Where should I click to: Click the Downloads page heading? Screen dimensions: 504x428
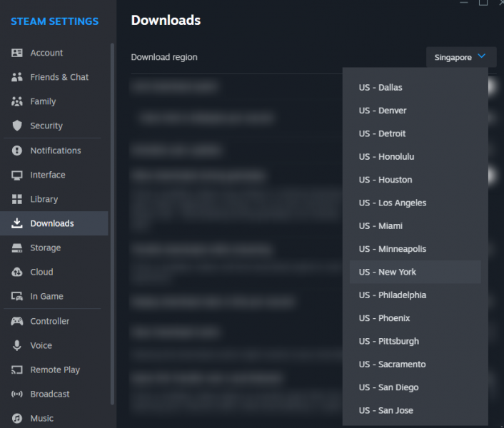point(166,20)
